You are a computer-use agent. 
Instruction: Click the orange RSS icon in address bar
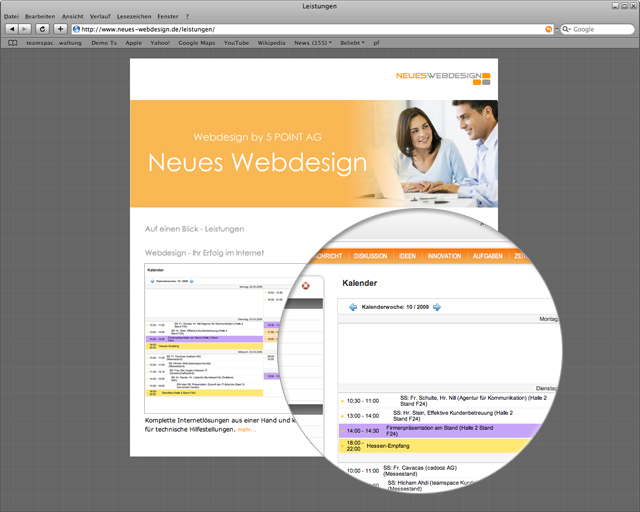[549, 29]
